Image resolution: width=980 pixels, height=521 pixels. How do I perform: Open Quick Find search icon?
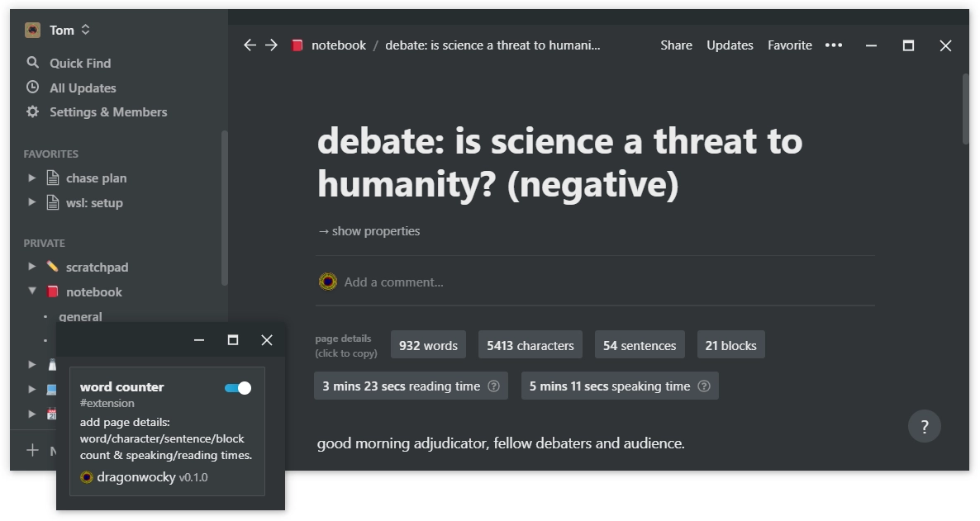pos(33,63)
